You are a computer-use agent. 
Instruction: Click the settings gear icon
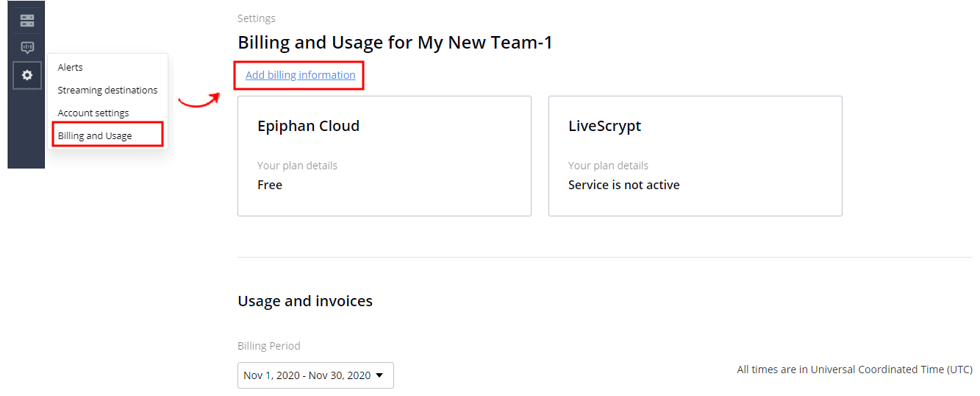[27, 75]
